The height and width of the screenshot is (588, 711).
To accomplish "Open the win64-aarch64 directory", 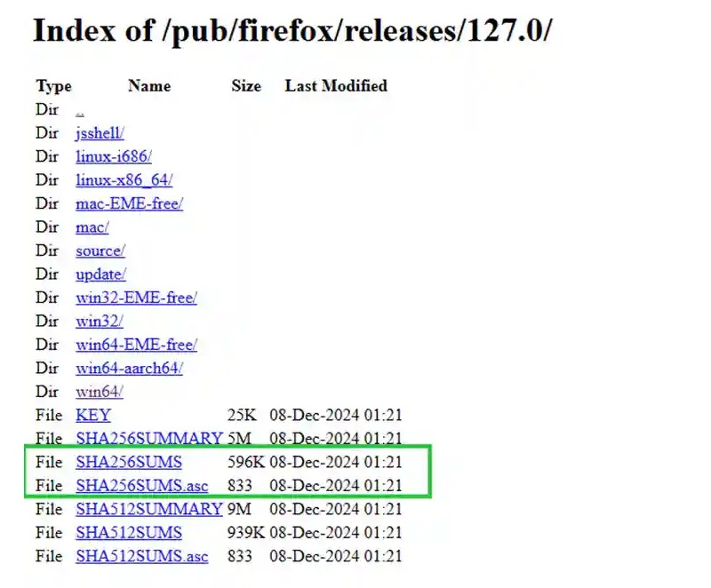I will pyautogui.click(x=130, y=368).
